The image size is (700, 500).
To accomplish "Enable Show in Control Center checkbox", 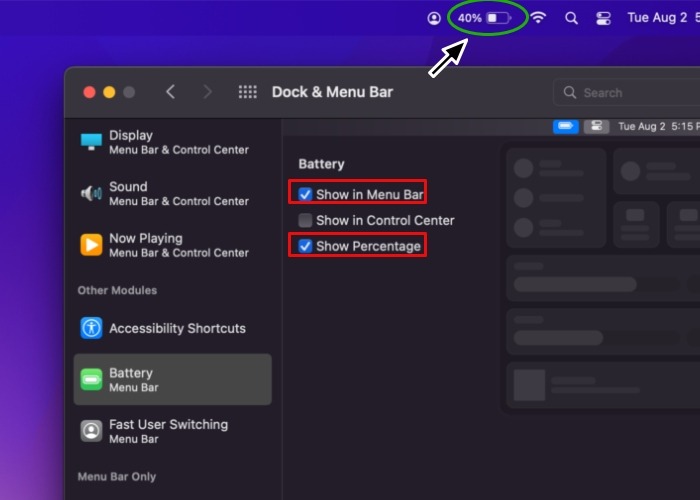I will pos(306,220).
